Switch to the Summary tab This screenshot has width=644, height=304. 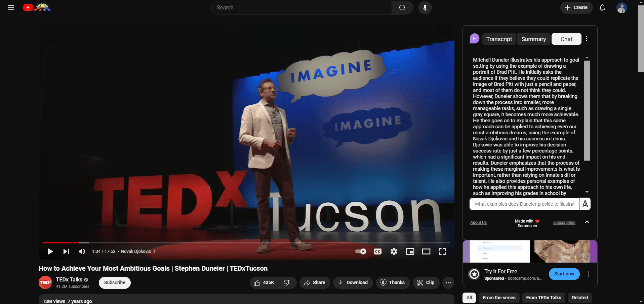(x=533, y=39)
